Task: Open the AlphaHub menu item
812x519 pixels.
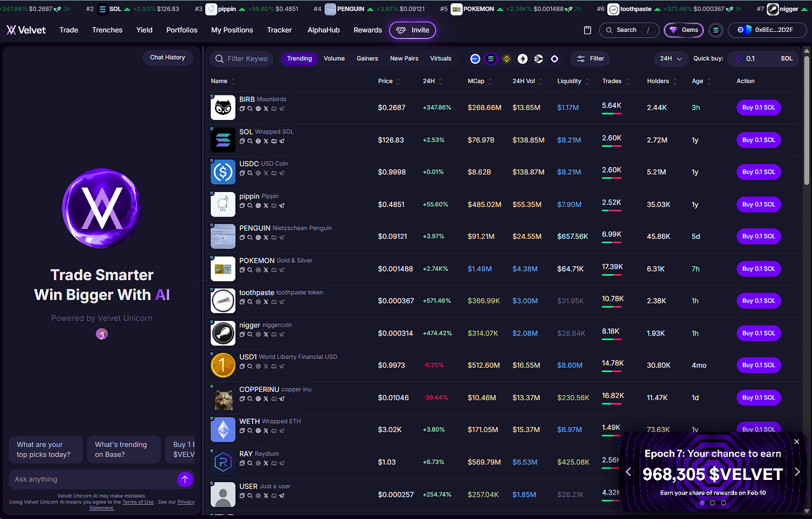Action: (323, 30)
